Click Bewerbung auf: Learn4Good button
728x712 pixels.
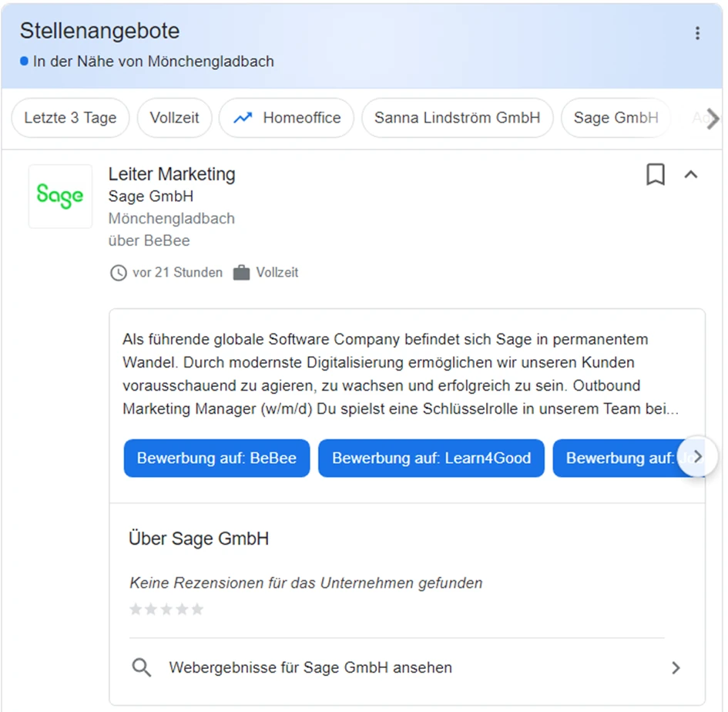pos(431,458)
